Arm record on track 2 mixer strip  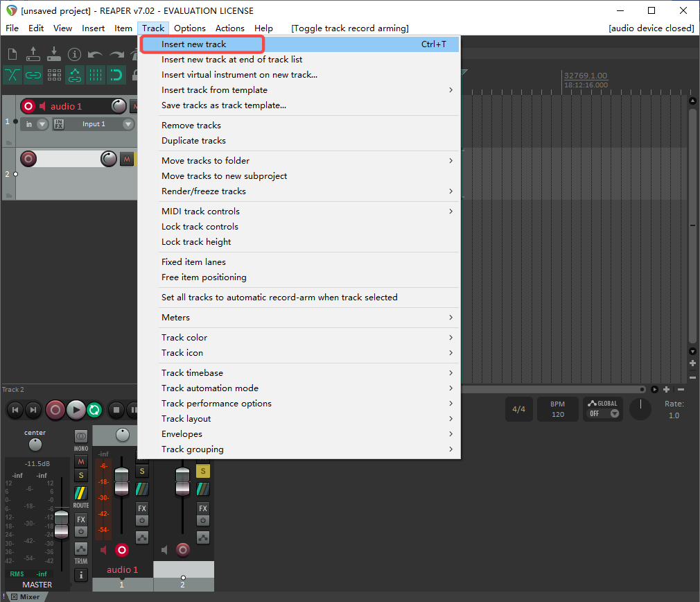click(x=182, y=550)
